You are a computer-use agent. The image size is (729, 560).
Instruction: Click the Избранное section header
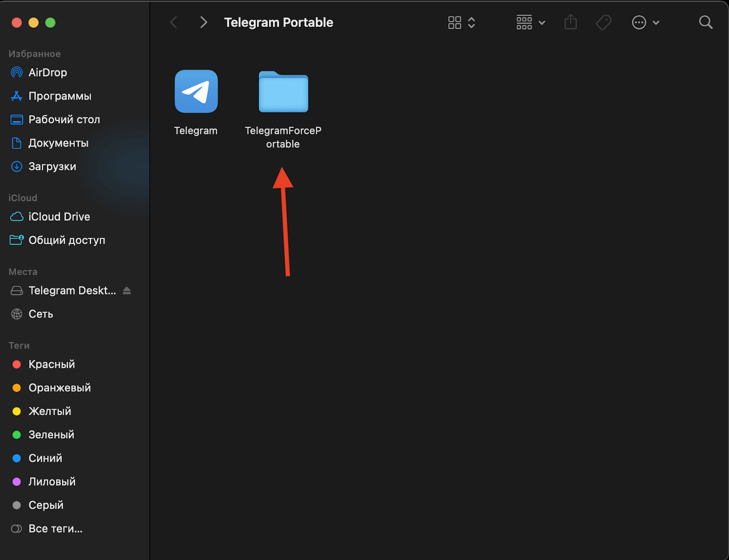point(35,54)
